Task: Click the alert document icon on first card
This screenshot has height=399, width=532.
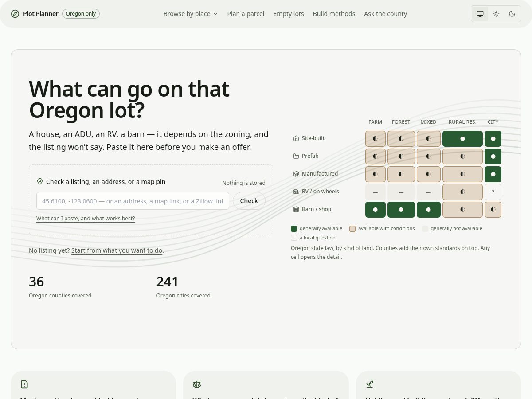Action: point(24,384)
